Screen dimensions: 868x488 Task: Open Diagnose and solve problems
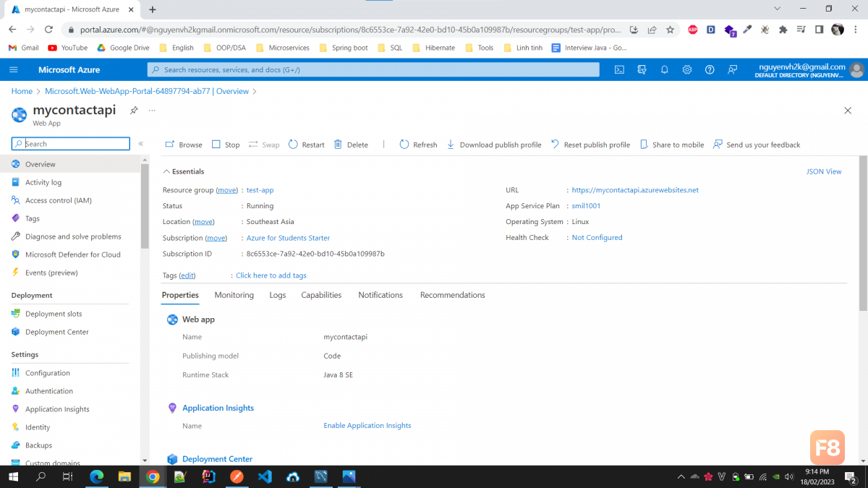(x=69, y=236)
